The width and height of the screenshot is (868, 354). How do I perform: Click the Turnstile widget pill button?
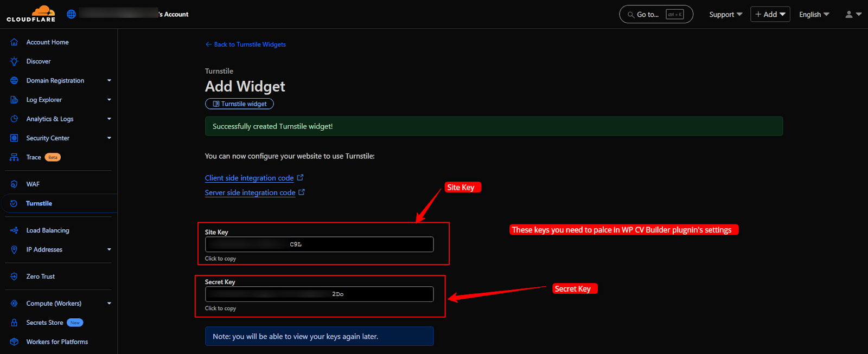point(239,104)
